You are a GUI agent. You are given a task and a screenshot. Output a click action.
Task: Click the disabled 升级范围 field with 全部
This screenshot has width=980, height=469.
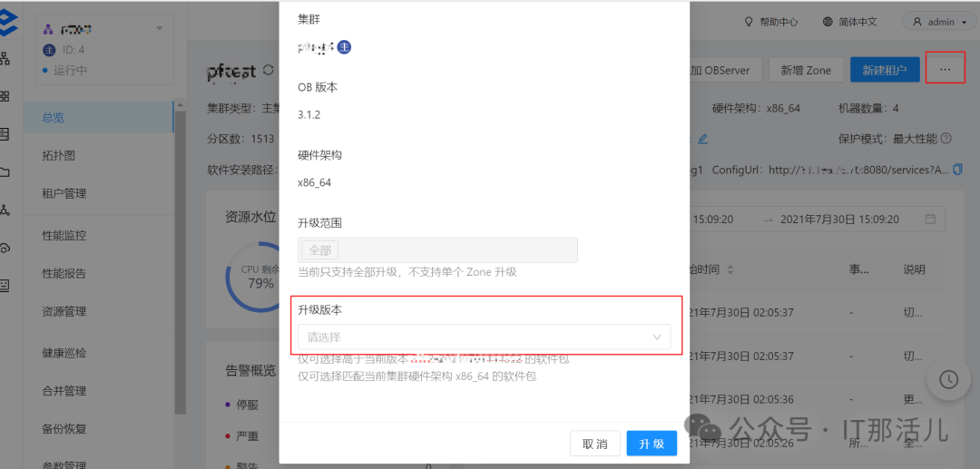point(437,249)
